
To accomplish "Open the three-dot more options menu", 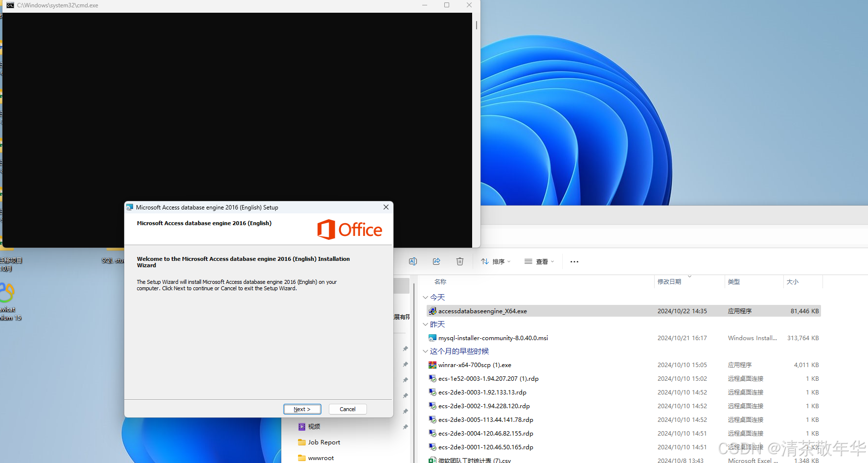I will 574,261.
